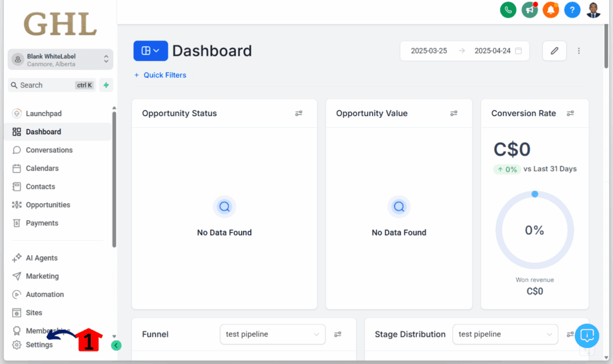Click the 0% vs last 31 days badge
The width and height of the screenshot is (613, 364).
[x=507, y=169]
